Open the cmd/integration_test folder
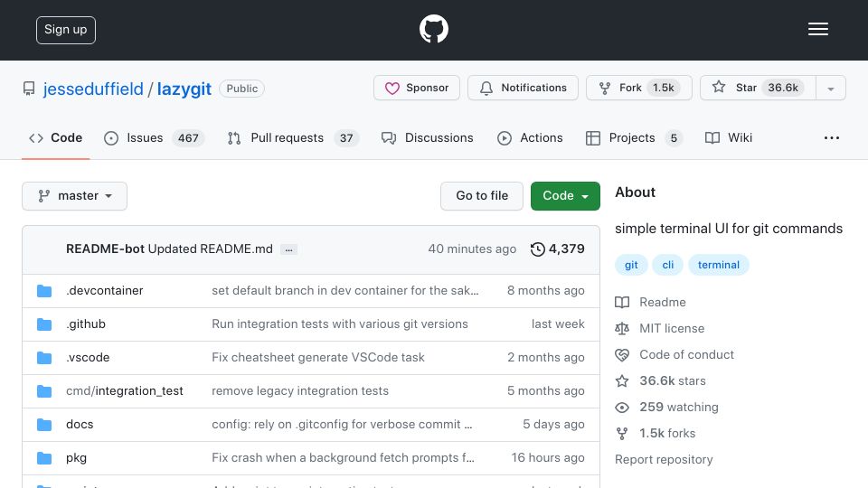Viewport: 868px width, 488px height. coord(125,390)
